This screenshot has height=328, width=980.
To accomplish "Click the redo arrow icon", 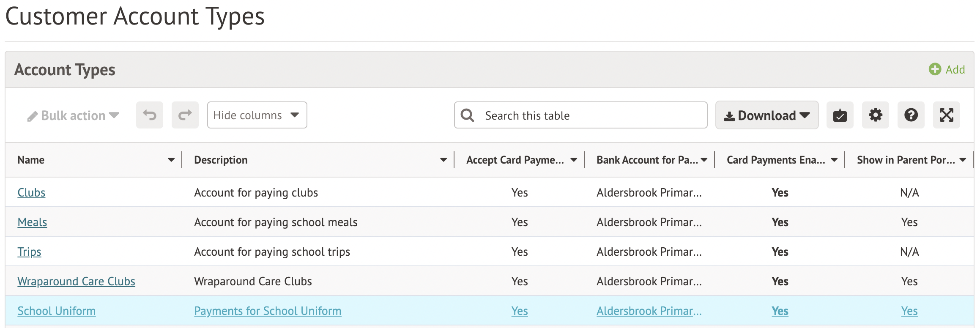I will point(185,115).
